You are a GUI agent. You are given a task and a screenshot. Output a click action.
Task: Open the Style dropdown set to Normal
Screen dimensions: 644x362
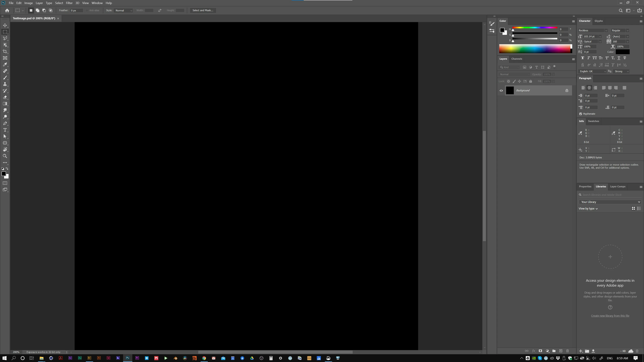coord(123,11)
